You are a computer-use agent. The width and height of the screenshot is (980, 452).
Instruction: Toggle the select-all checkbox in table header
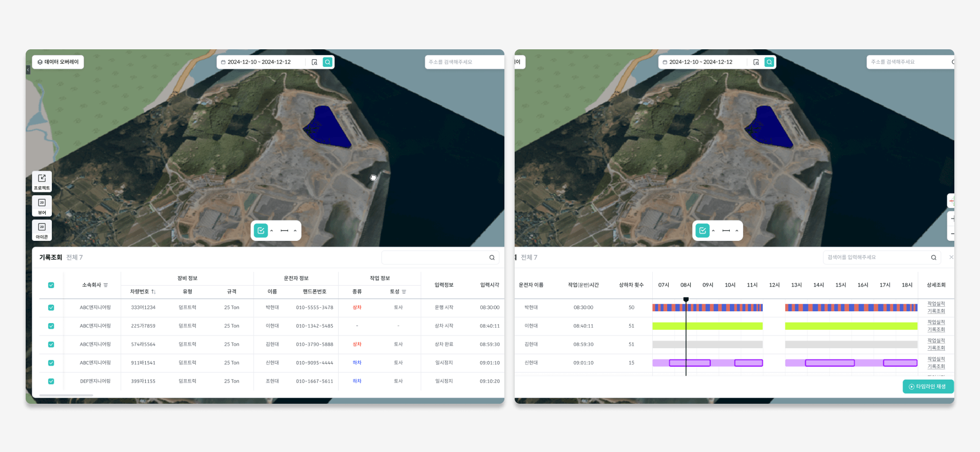point(51,285)
